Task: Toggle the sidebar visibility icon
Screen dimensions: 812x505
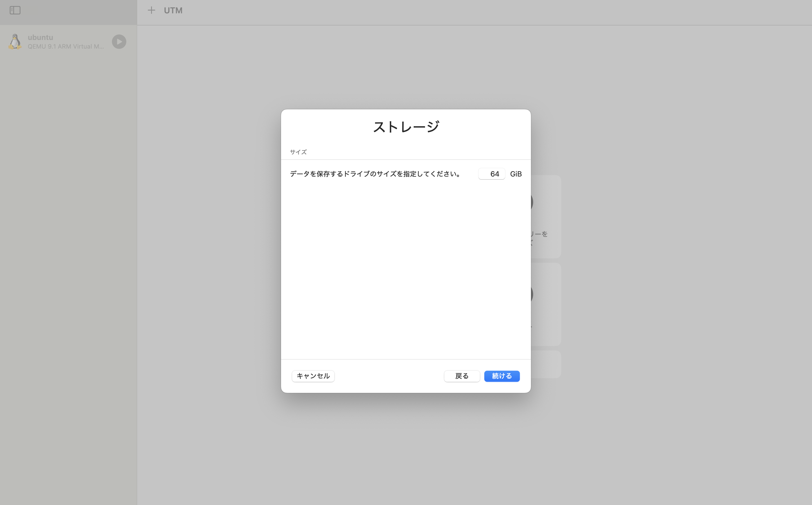Action: point(15,10)
